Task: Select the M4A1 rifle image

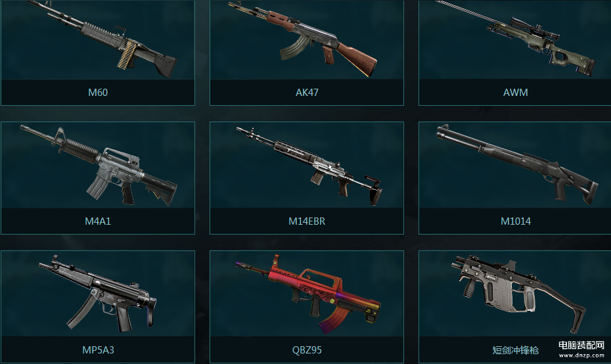Action: pos(99,165)
